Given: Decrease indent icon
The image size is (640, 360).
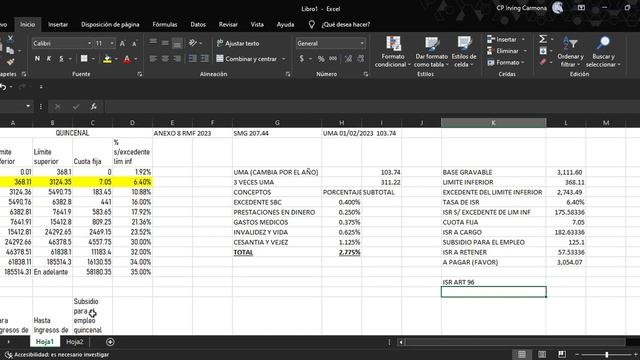Looking at the screenshot, I should (x=191, y=59).
